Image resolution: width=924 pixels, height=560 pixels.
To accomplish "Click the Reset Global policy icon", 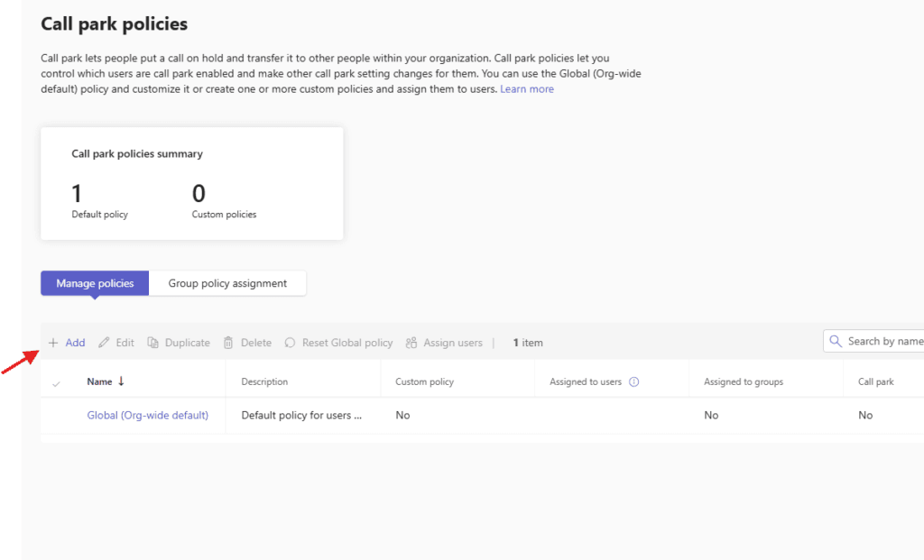I will [290, 343].
